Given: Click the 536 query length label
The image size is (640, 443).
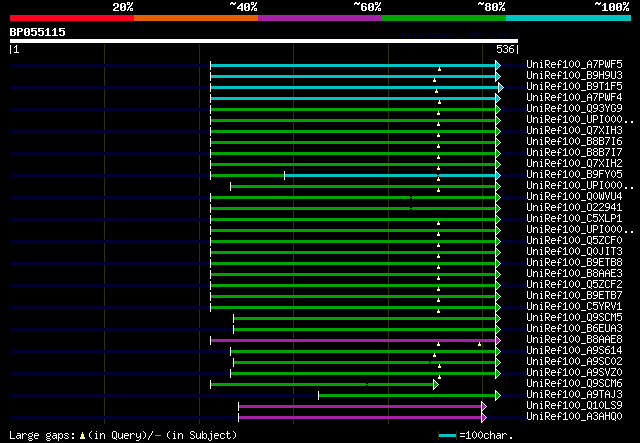Looking at the screenshot, I should coord(505,49).
